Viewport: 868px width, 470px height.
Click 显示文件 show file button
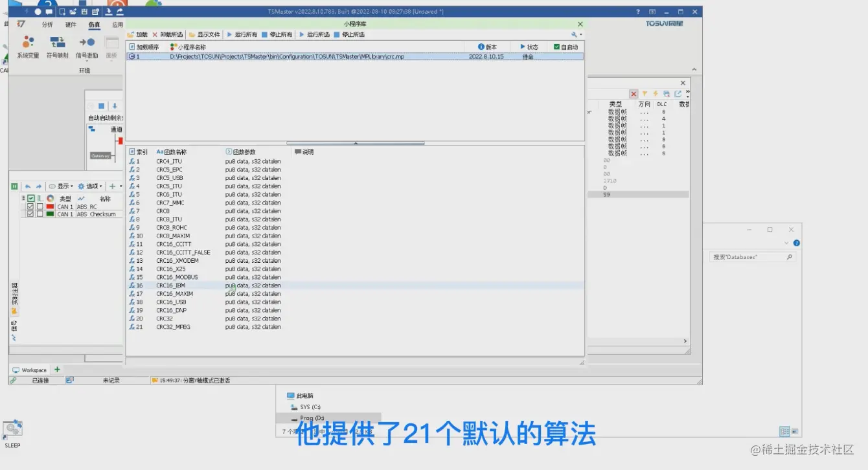[x=205, y=34]
